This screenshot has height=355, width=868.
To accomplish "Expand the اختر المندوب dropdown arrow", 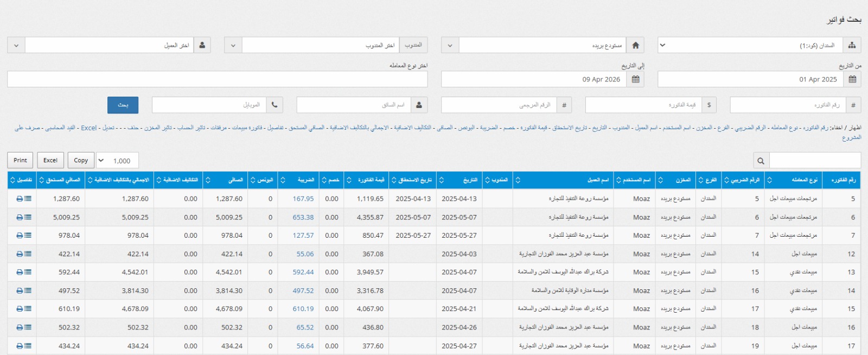I will [233, 45].
